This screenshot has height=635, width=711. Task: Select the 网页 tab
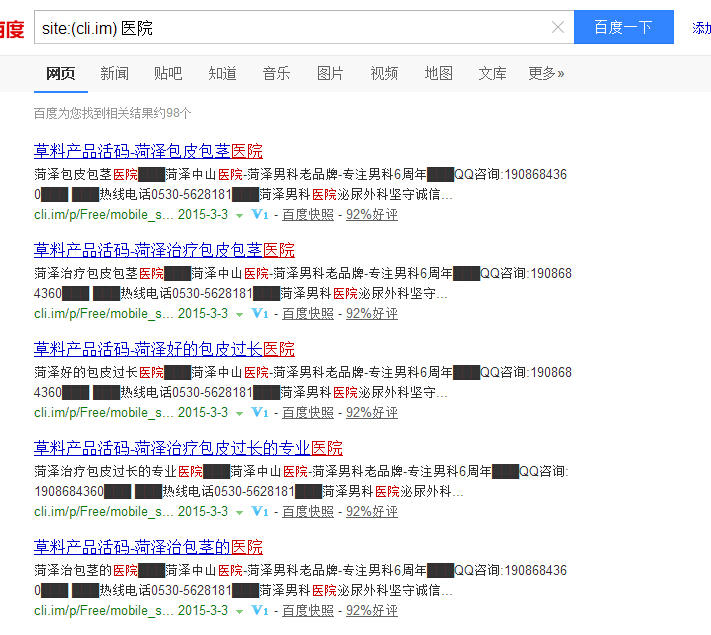(61, 73)
